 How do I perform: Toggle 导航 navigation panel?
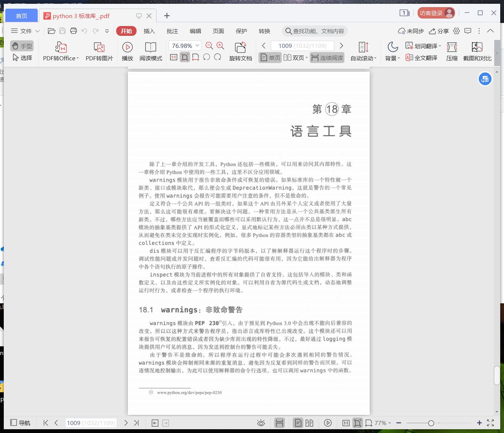point(20,423)
